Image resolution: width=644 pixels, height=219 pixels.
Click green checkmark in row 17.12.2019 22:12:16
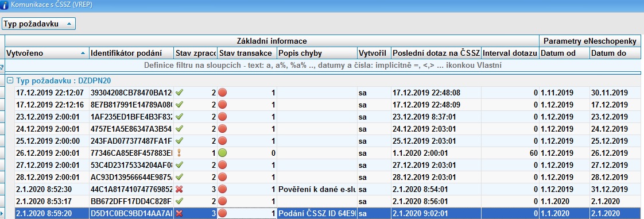click(180, 105)
